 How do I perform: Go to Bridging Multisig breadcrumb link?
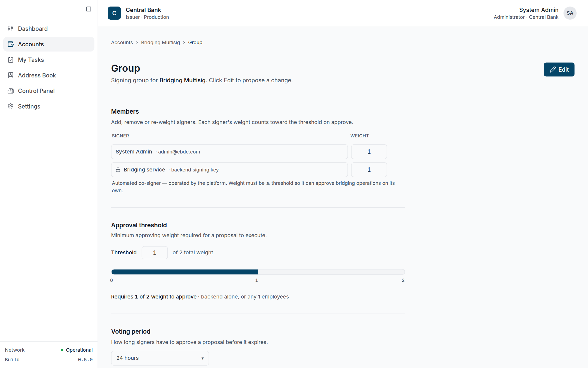pos(160,43)
